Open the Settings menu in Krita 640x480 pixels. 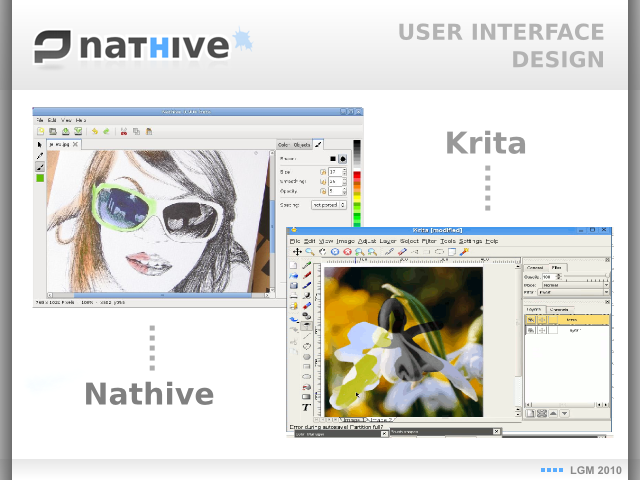point(470,241)
